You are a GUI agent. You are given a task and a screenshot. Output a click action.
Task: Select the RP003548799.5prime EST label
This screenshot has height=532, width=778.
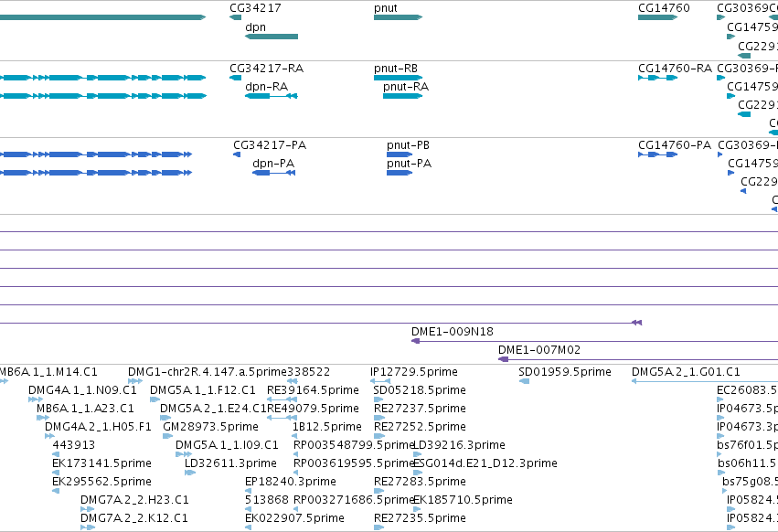[353, 444]
